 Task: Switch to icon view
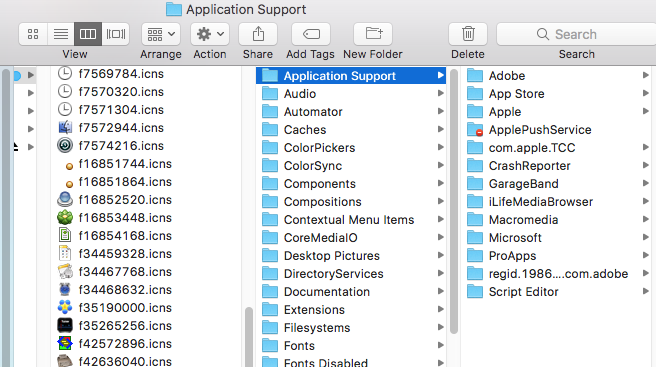coord(33,34)
